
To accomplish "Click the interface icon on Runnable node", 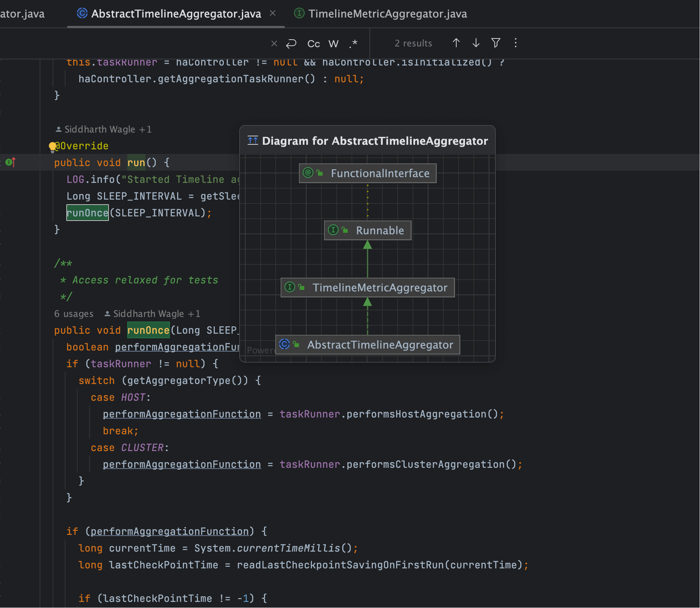I will tap(333, 230).
